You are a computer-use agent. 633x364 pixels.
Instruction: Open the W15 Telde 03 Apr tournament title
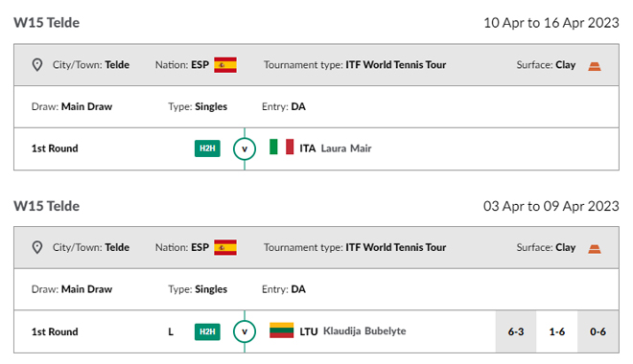[46, 206]
